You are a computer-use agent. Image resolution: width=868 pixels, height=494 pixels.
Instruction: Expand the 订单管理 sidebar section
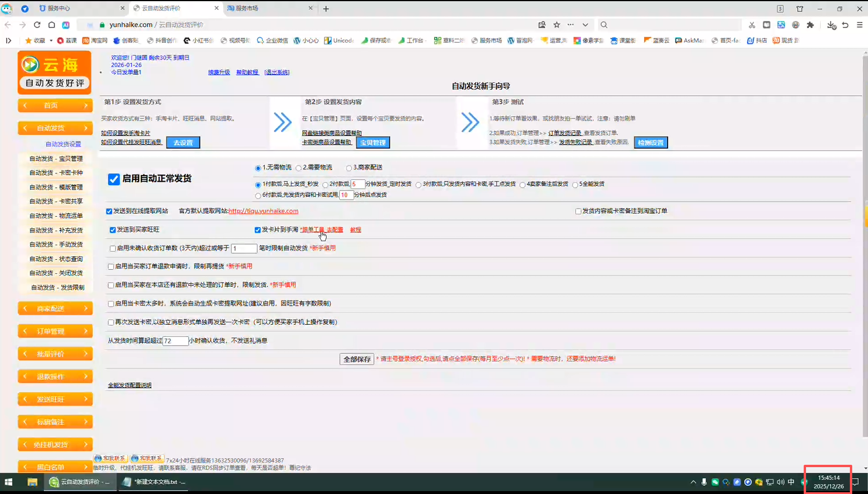coord(55,331)
